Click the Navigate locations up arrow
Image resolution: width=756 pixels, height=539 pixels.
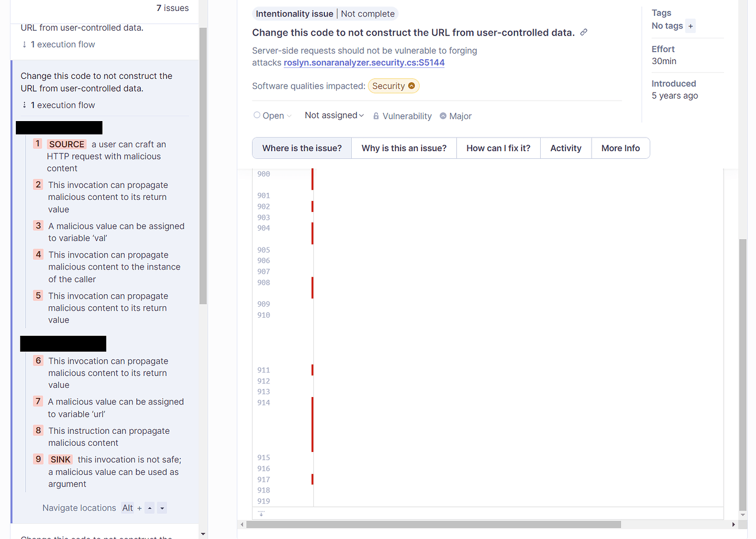pyautogui.click(x=150, y=508)
